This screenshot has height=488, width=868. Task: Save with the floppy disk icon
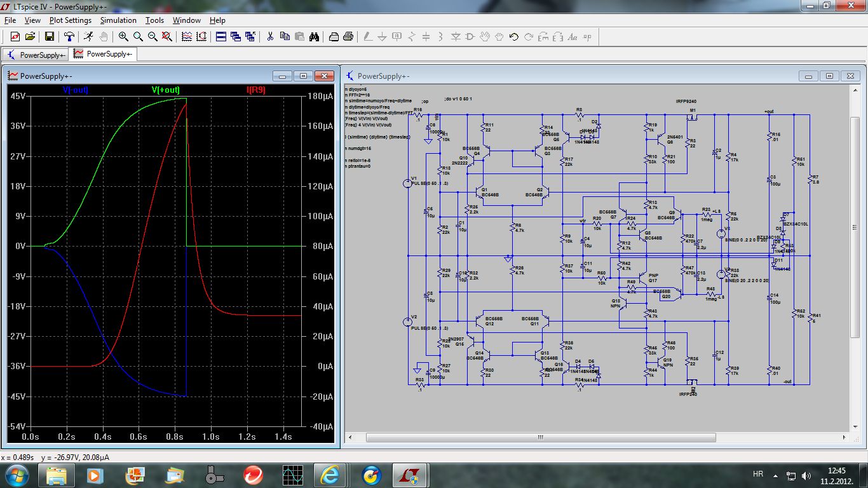click(49, 37)
